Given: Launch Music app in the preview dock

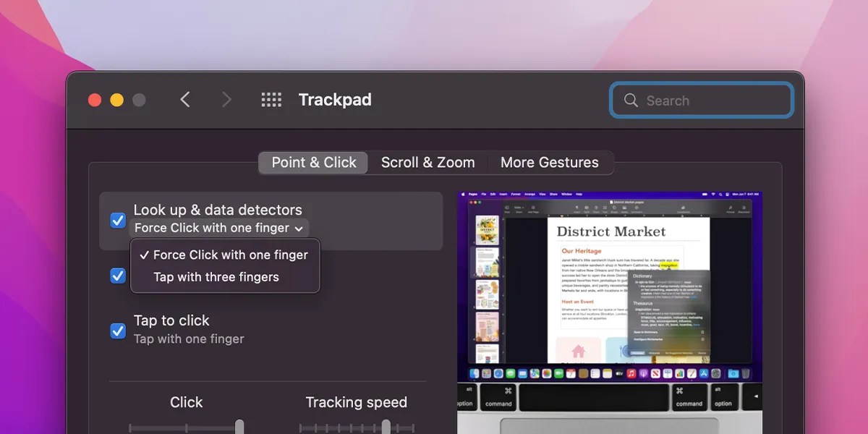Looking at the screenshot, I should (630, 375).
